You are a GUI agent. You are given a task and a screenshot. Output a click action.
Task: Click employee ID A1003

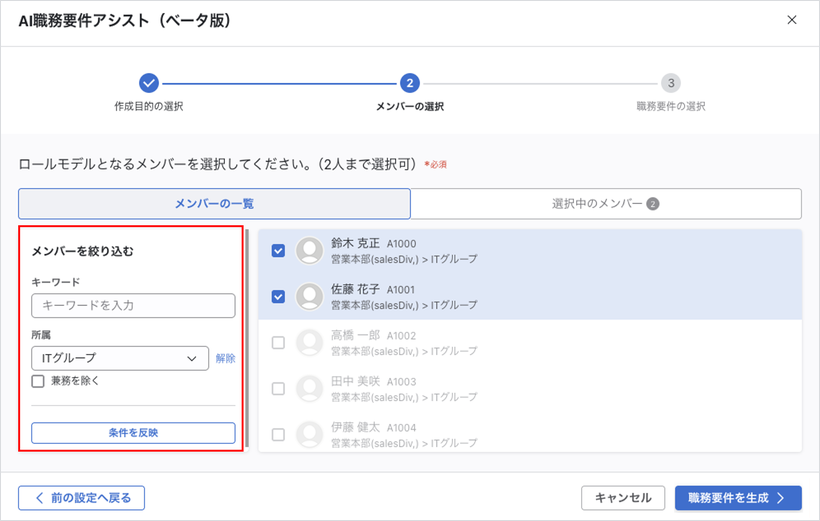tap(402, 382)
